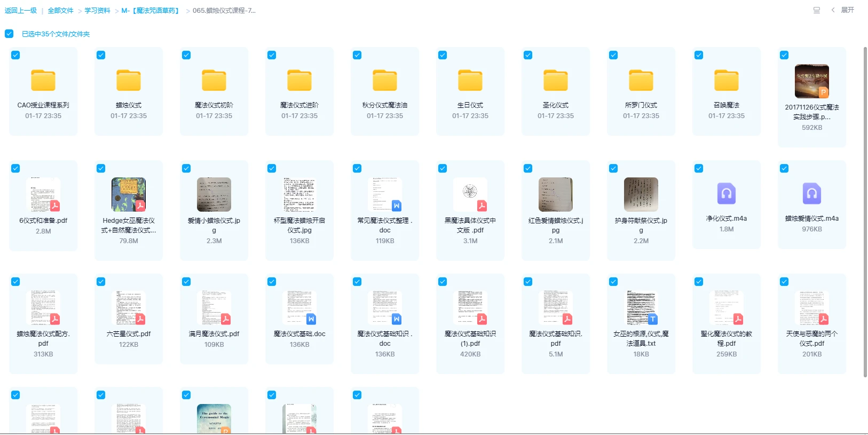Open the 六芒星仪式.pdf file icon
This screenshot has height=435, width=868.
coord(129,308)
